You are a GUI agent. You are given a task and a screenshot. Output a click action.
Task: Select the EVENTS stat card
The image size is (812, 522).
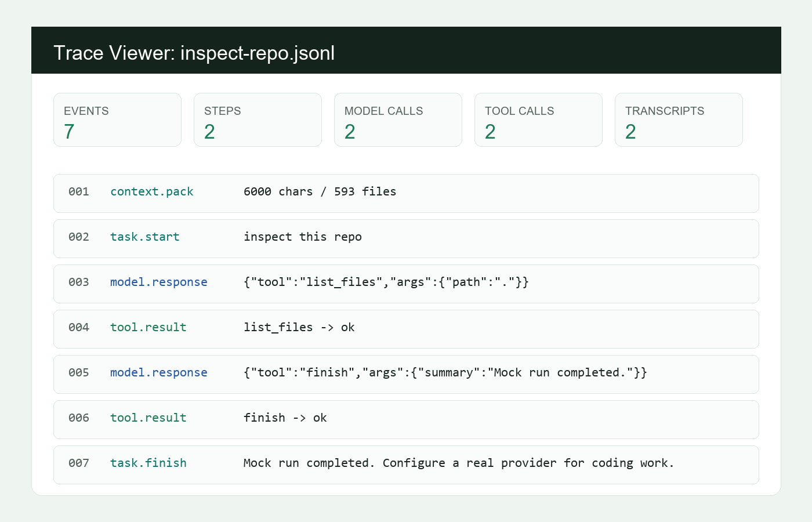[x=117, y=120]
